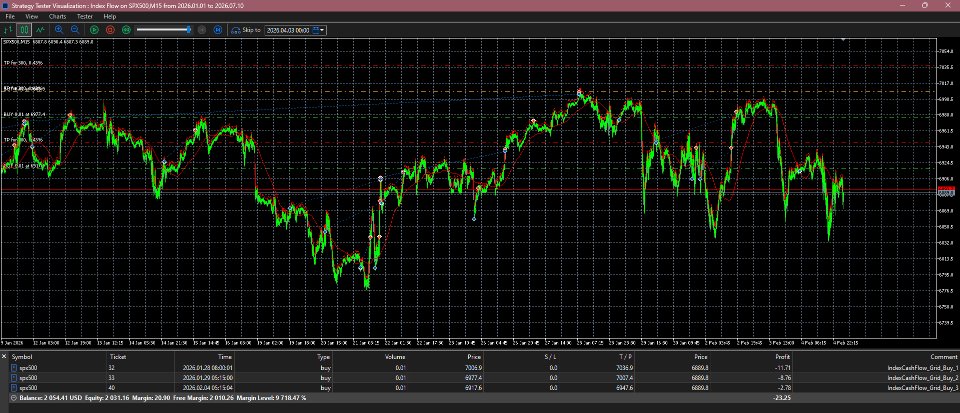Click comment IndexCashFlow_Grid_Buy_3
This screenshot has height=413, width=960.
pyautogui.click(x=923, y=387)
